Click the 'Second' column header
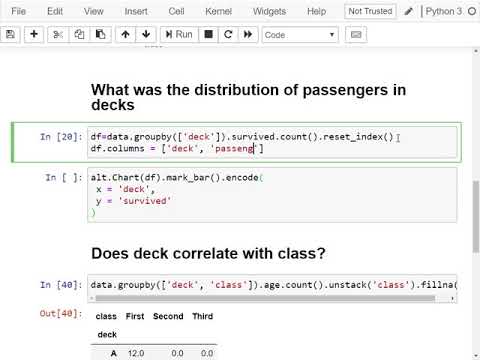This screenshot has width=480, height=360. point(168,316)
